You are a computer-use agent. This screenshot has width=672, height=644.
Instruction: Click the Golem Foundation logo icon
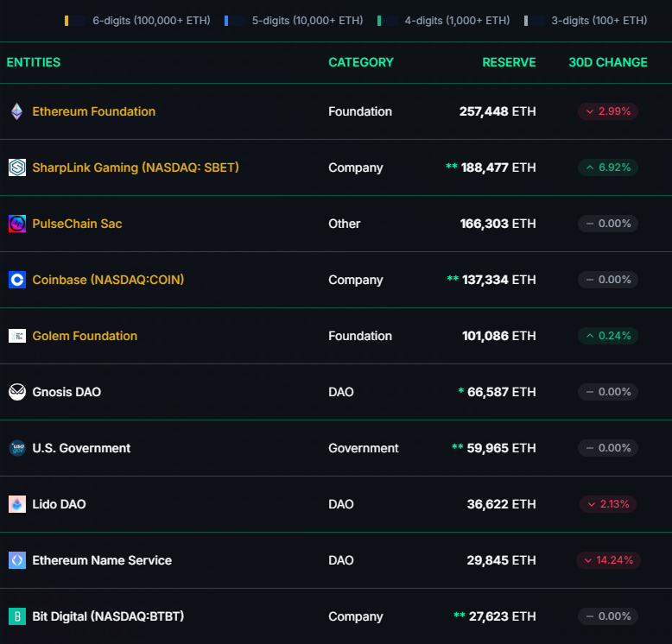click(16, 336)
